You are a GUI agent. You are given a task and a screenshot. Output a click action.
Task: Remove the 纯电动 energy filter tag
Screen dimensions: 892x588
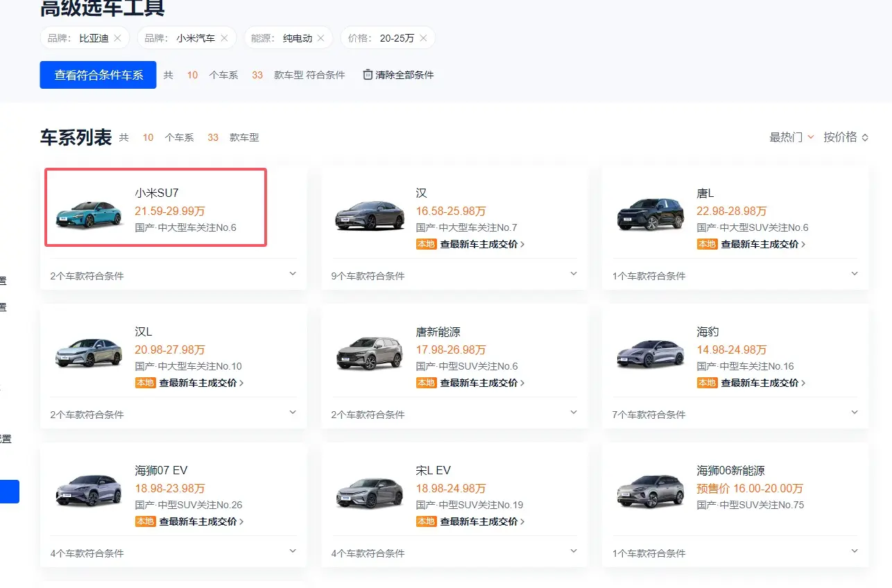[x=320, y=38]
